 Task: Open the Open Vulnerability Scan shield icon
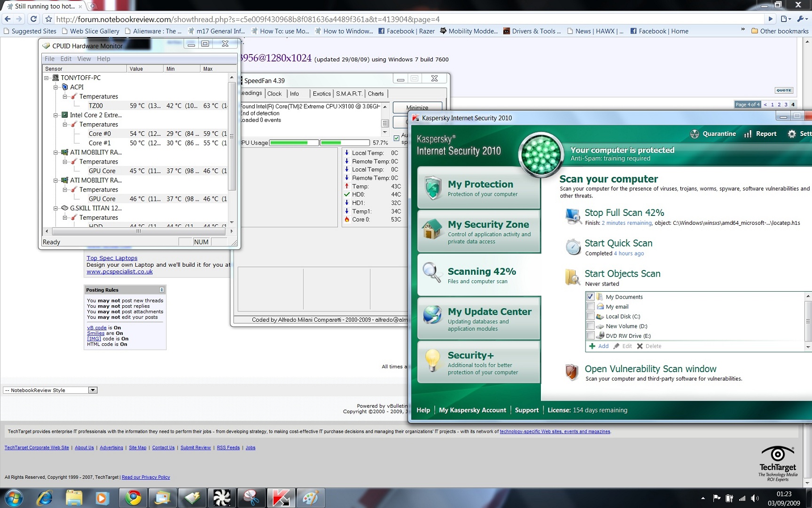(x=571, y=372)
